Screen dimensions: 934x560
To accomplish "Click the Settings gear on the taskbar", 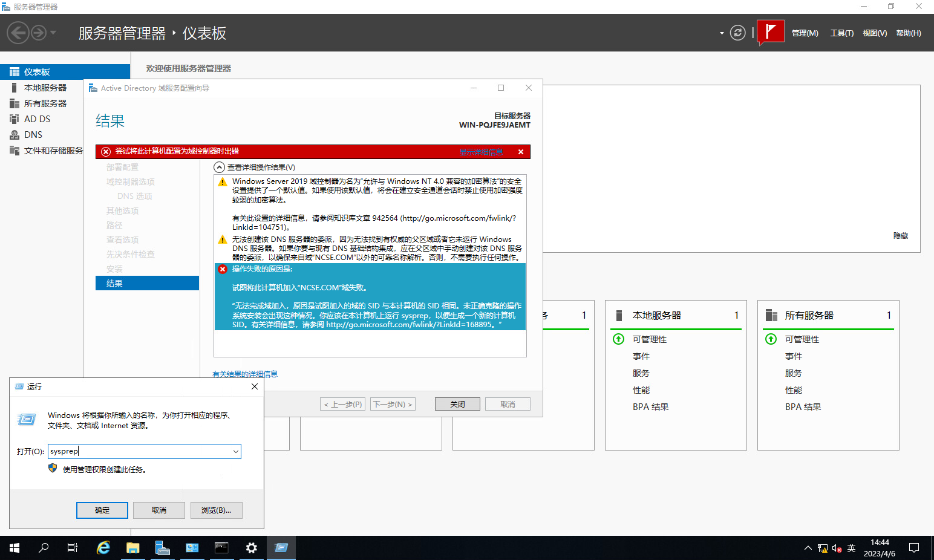I will 251,548.
